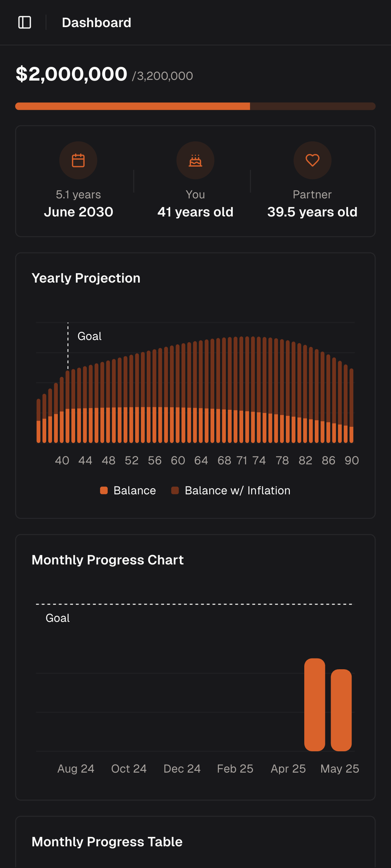Click the birthday cake icon
The width and height of the screenshot is (391, 868).
pos(195,160)
